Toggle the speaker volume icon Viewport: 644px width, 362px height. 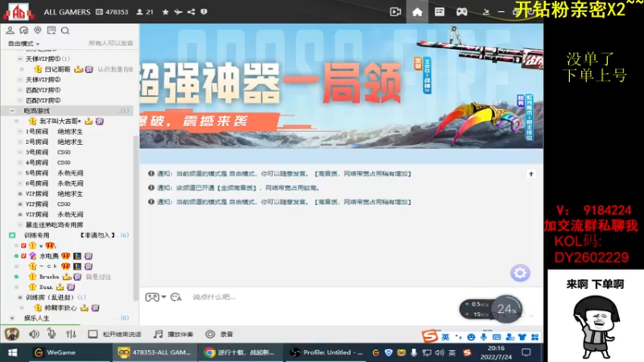(34, 334)
